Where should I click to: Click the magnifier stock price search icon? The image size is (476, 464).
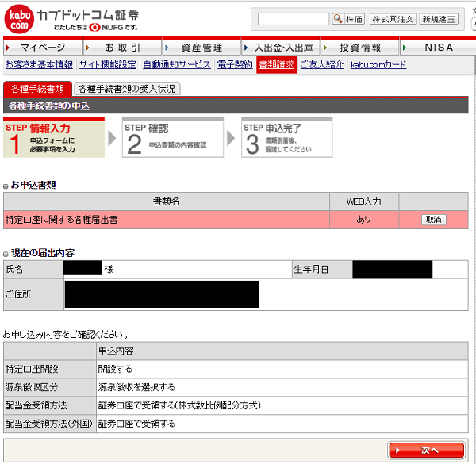(x=338, y=19)
